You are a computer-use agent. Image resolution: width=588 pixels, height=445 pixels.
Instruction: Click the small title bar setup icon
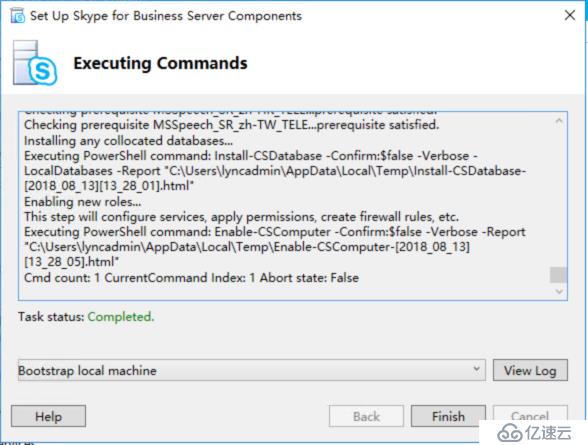(18, 16)
